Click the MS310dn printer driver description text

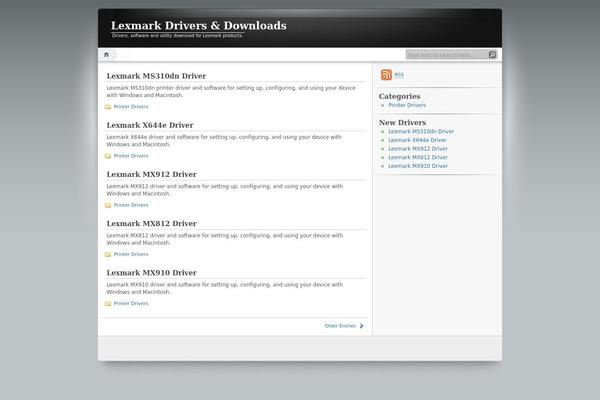(x=231, y=91)
